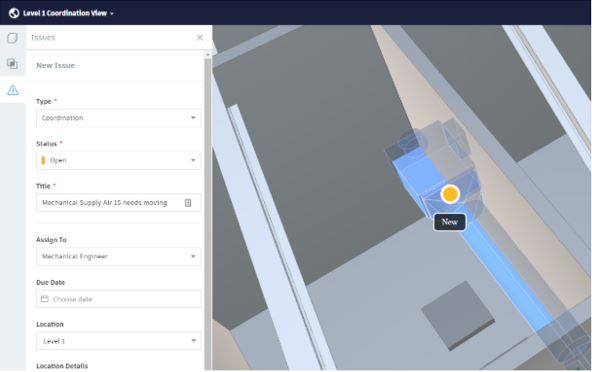This screenshot has height=372, width=592.
Task: Click the Issues panel title text
Action: (43, 37)
